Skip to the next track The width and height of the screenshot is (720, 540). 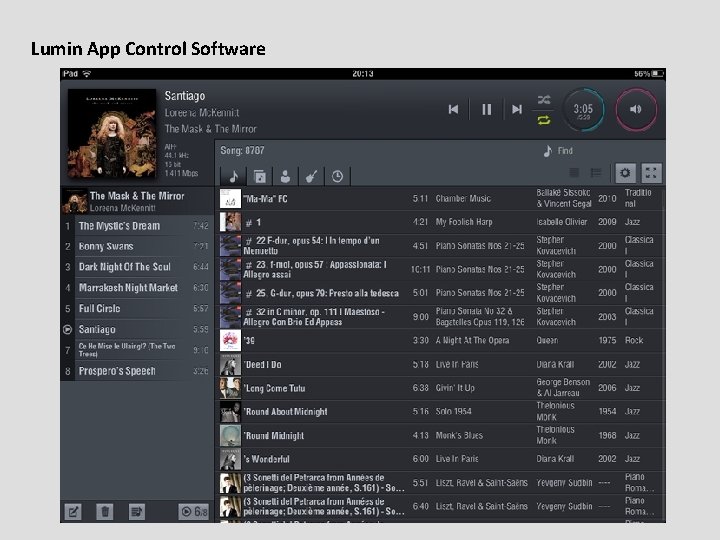click(517, 109)
